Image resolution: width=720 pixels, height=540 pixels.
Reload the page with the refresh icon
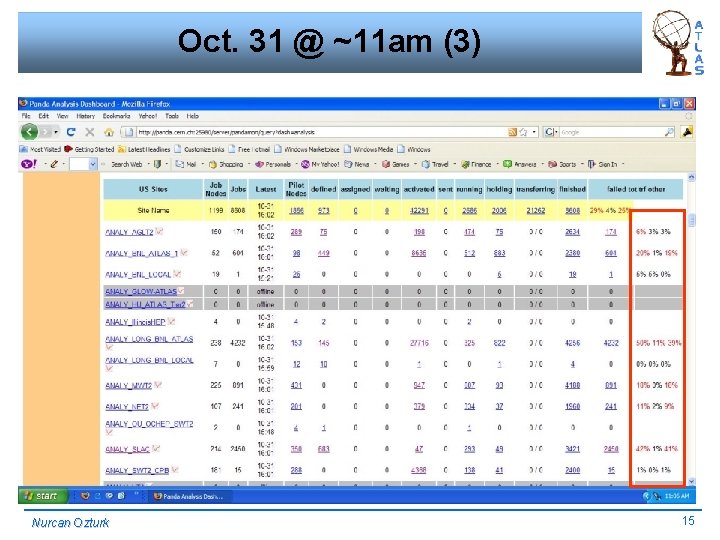[71, 132]
